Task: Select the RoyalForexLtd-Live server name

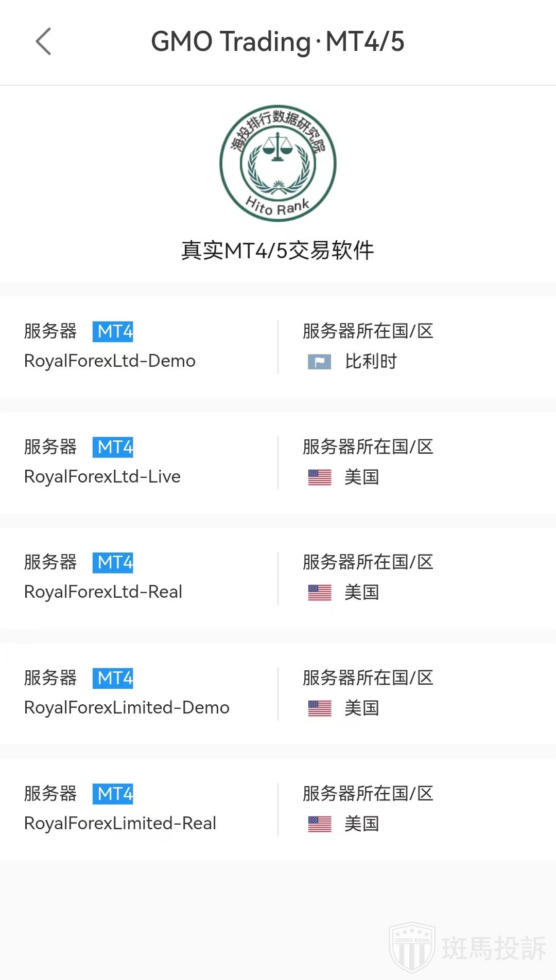Action: pyautogui.click(x=102, y=477)
